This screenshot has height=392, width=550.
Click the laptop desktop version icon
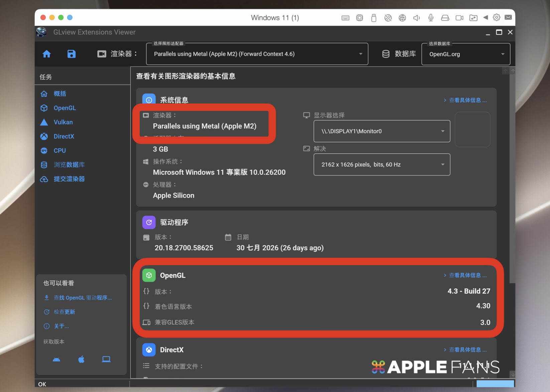click(x=106, y=359)
